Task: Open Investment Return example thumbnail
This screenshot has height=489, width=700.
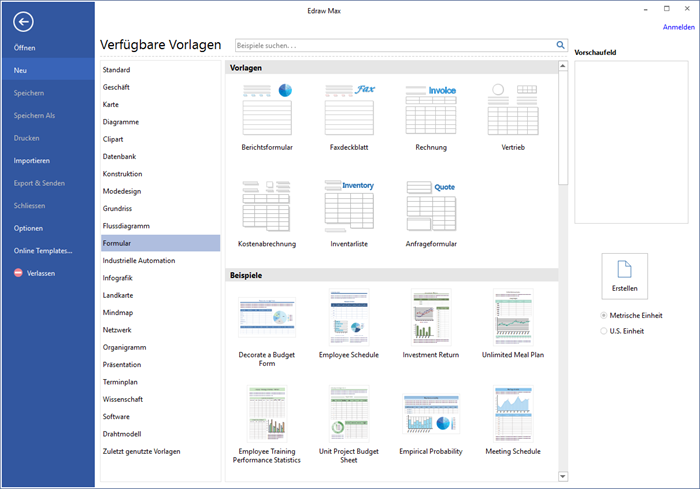Action: coord(431,317)
